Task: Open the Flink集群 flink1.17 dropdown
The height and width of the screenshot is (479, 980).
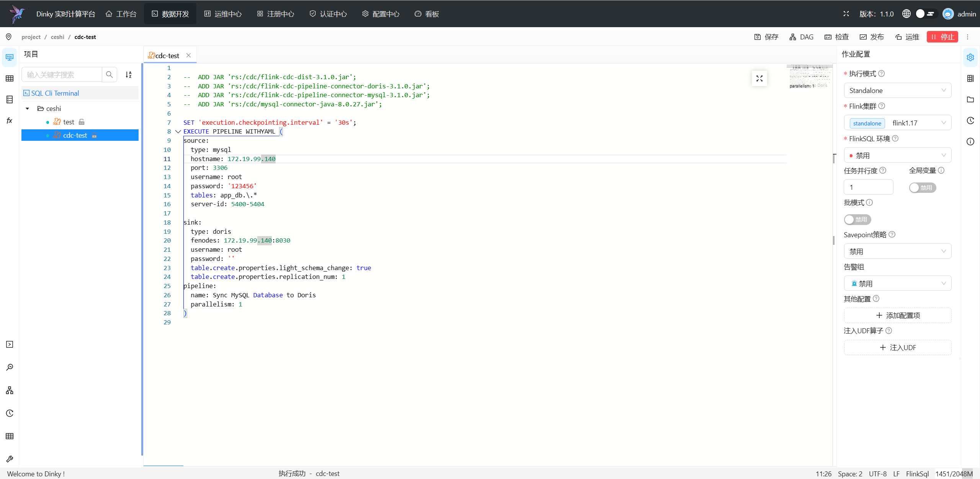Action: click(897, 123)
